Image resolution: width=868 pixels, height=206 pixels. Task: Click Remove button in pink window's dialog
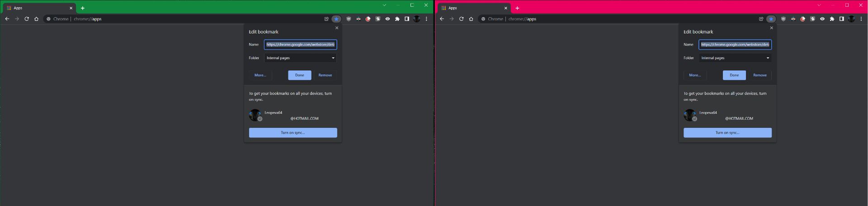(760, 75)
